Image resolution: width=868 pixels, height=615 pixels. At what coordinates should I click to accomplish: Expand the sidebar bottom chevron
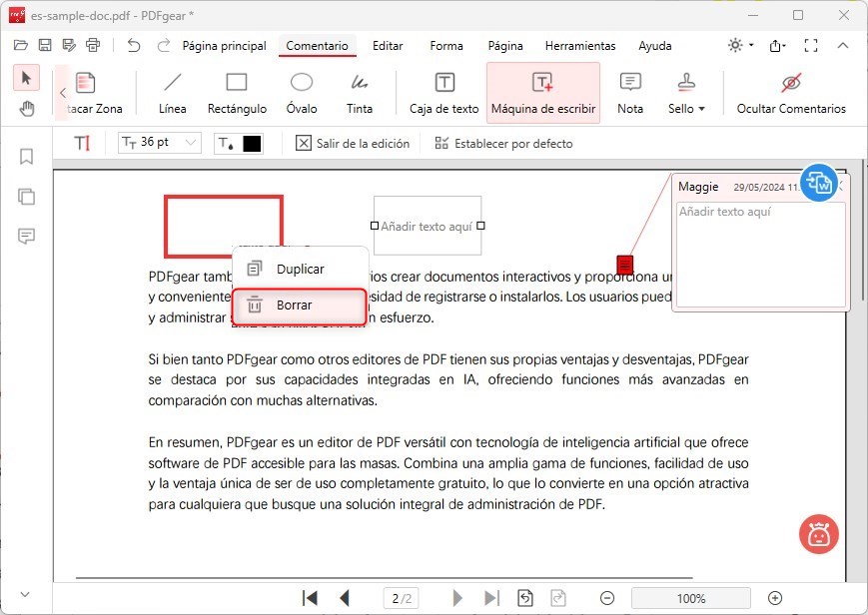click(25, 594)
